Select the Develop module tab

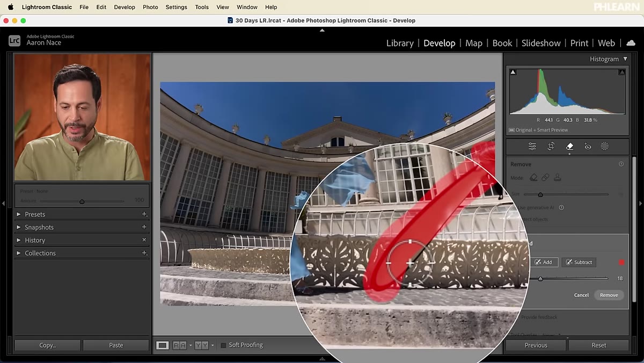(439, 43)
